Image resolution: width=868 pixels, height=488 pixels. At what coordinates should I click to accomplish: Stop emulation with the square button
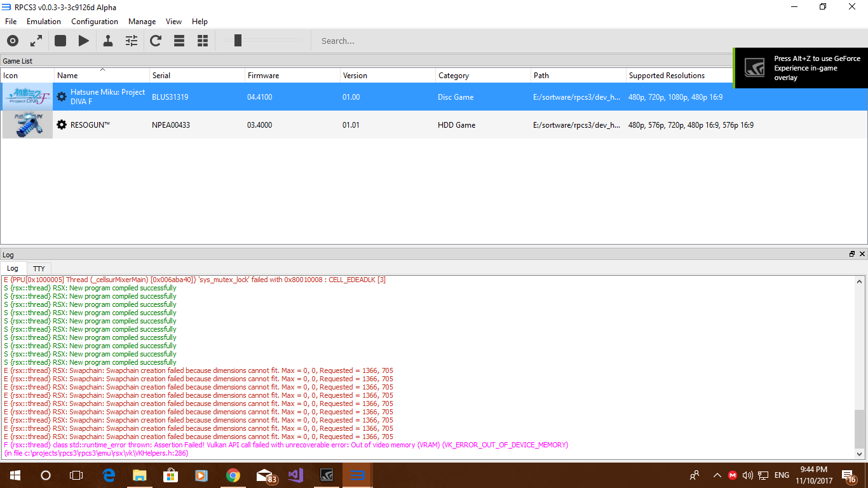(60, 41)
